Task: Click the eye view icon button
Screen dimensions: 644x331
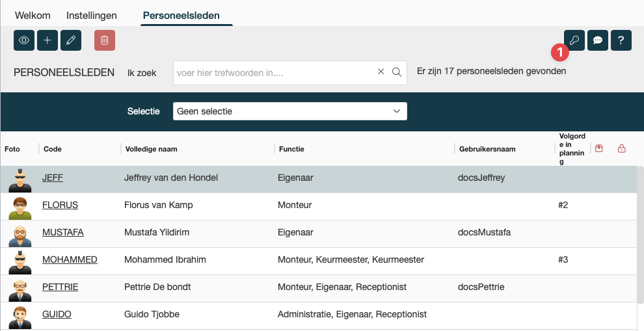Action: point(24,40)
